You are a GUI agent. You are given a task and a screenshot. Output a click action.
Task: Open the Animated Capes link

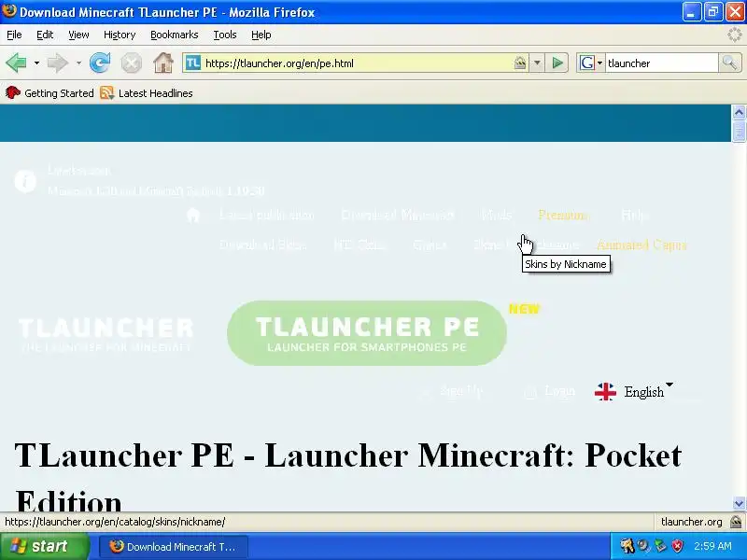(x=641, y=245)
